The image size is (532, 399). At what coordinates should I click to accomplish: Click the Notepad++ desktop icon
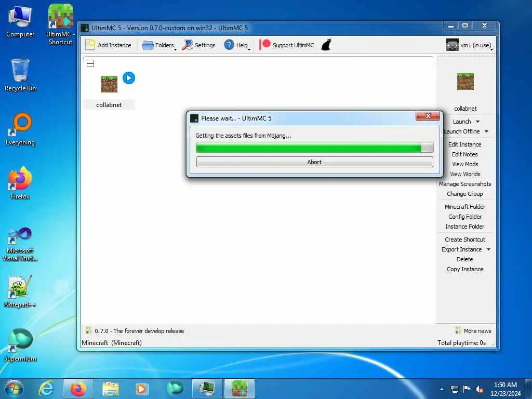pyautogui.click(x=20, y=291)
